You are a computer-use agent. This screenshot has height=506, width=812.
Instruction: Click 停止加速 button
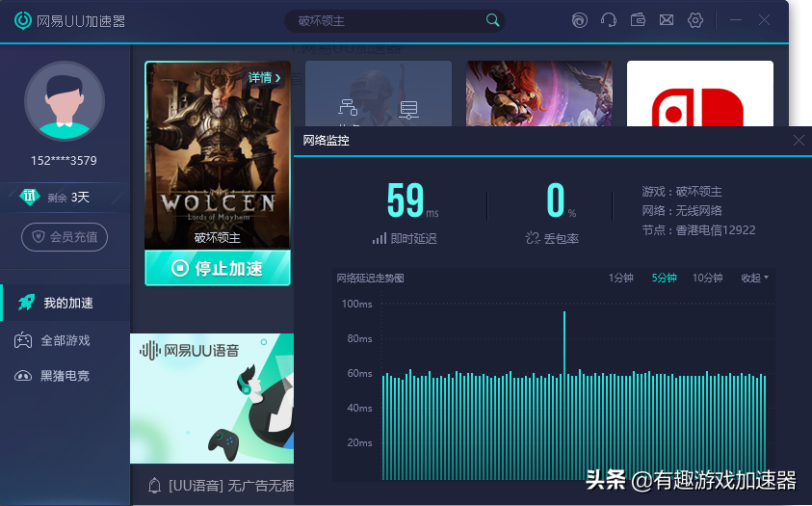[218, 268]
